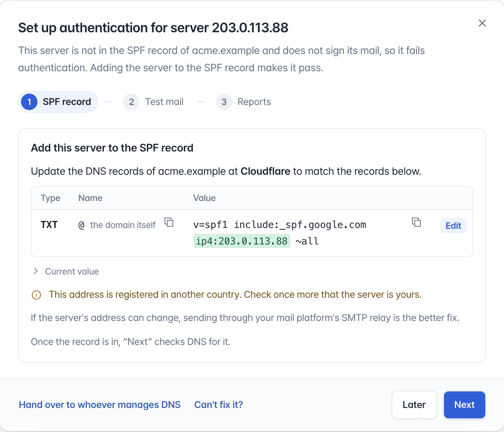Viewport: 504px width, 432px height.
Task: Click the Value column header
Action: 204,198
